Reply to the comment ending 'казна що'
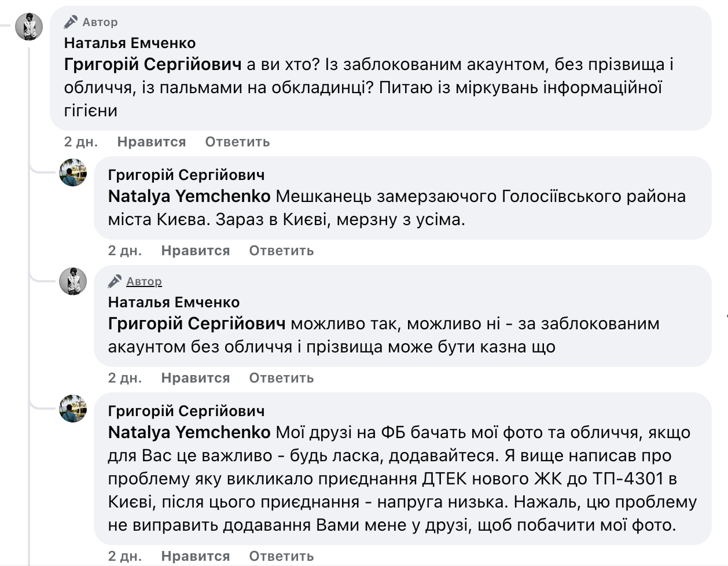This screenshot has width=728, height=566. [x=281, y=378]
